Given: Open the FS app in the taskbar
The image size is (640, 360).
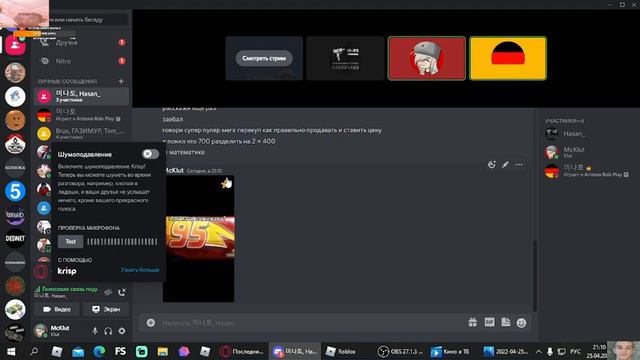Looking at the screenshot, I should [120, 351].
